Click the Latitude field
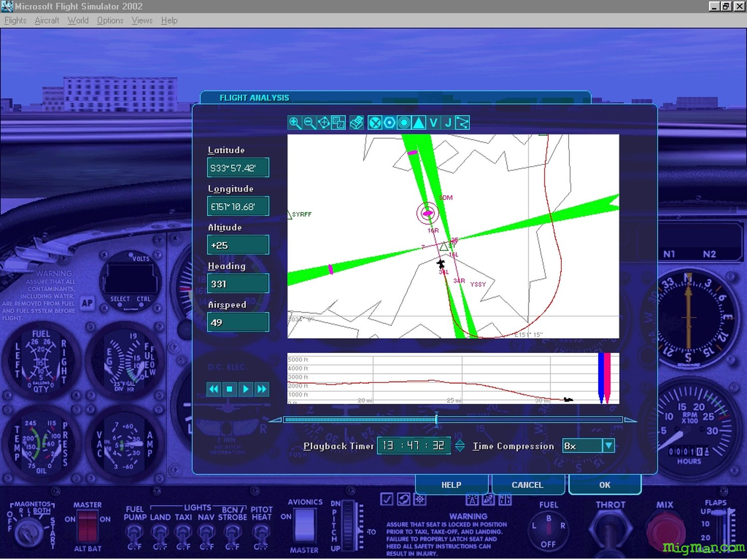 (x=238, y=168)
